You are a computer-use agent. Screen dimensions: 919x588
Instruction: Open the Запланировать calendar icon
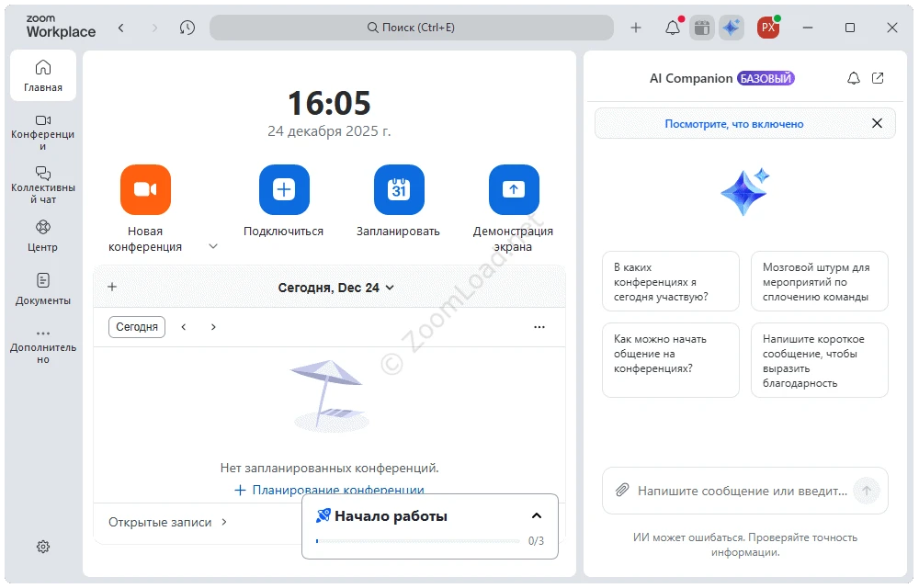[399, 189]
